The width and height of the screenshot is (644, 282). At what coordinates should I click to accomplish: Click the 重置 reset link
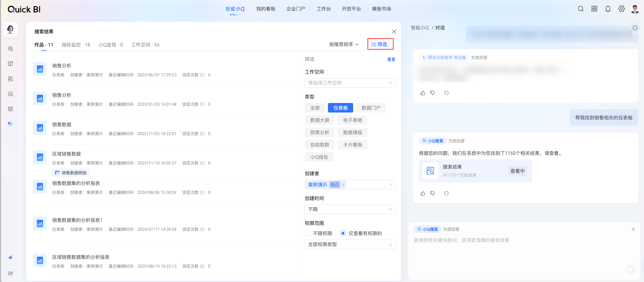click(391, 59)
